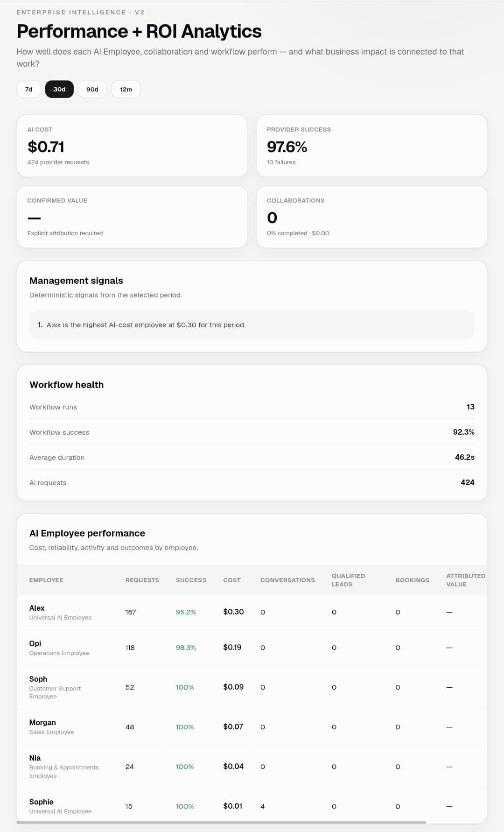This screenshot has width=504, height=832.
Task: Click the 'Booking & Appointments Employee' label
Action: [64, 771]
